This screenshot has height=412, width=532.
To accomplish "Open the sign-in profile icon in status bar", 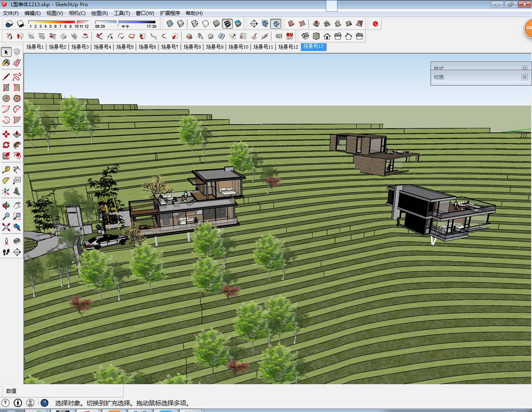I will point(30,403).
